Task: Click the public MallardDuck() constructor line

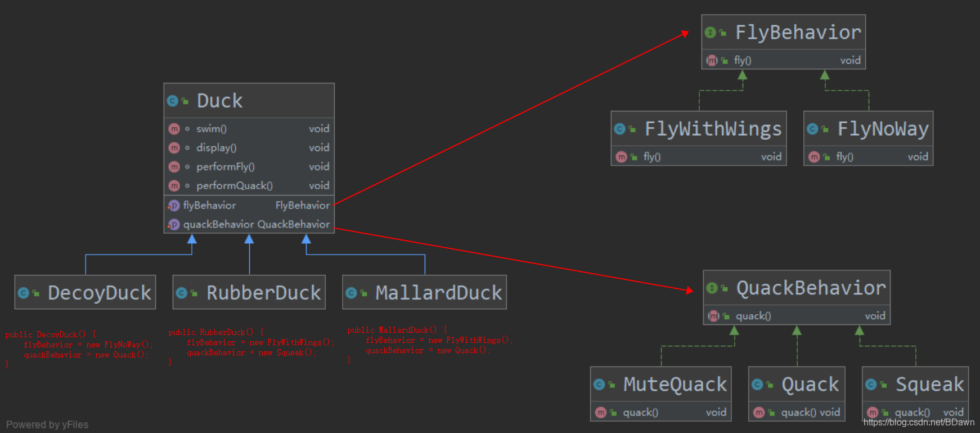Action: [397, 330]
